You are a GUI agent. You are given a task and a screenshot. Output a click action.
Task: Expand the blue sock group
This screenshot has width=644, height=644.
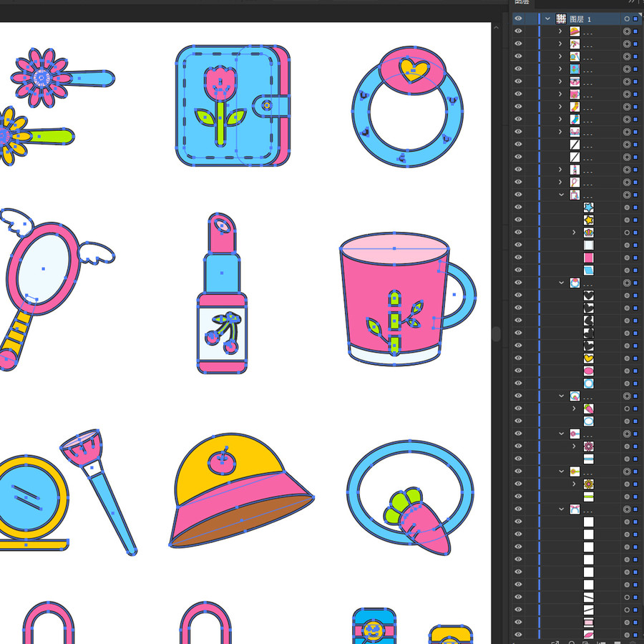click(x=560, y=119)
